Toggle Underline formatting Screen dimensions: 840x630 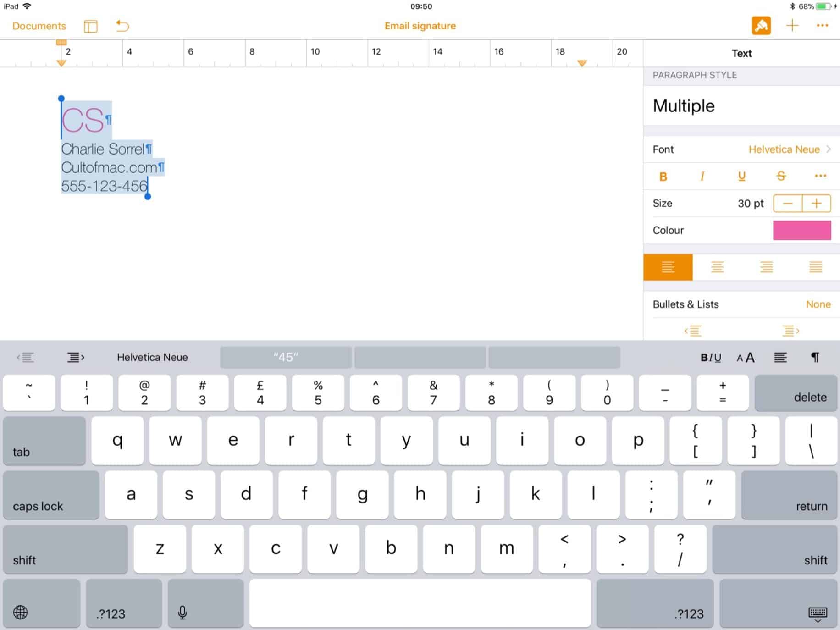tap(742, 176)
